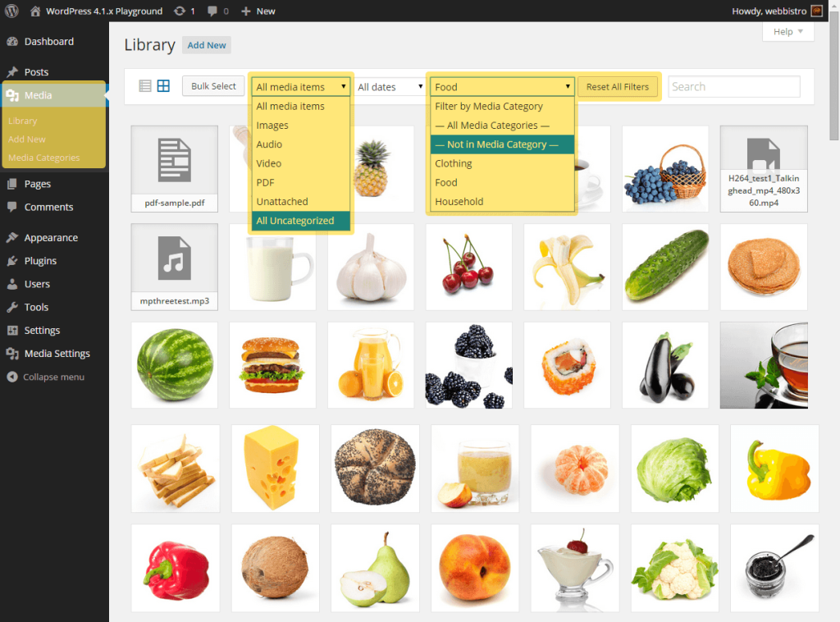Click the WordPress logo in admin bar
840x622 pixels.
pos(12,11)
